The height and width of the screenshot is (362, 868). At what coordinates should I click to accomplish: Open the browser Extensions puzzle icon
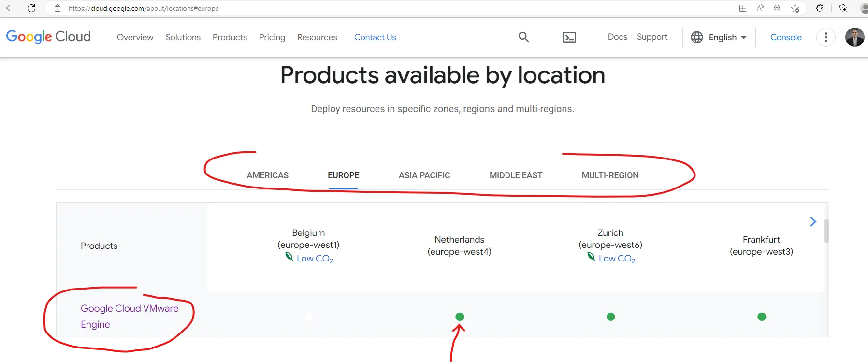(x=820, y=8)
